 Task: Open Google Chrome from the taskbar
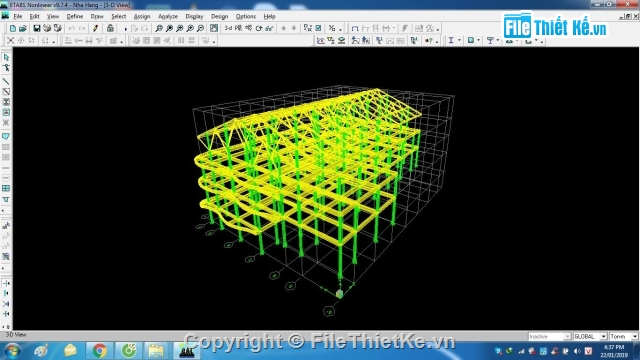pyautogui.click(x=99, y=351)
